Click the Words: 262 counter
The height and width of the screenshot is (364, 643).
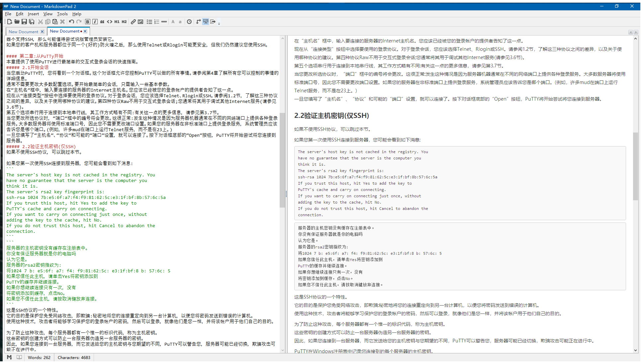(x=39, y=358)
